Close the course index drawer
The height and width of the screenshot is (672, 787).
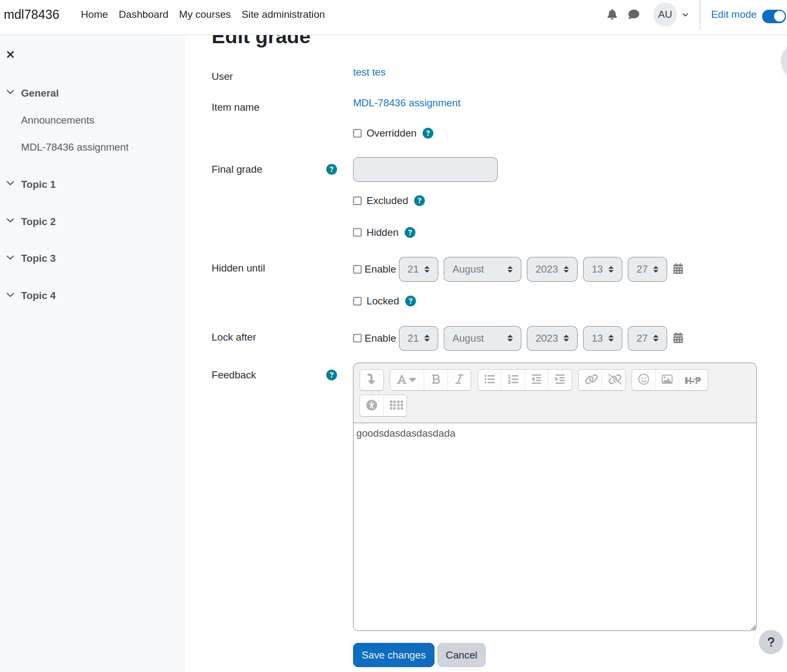pyautogui.click(x=10, y=55)
